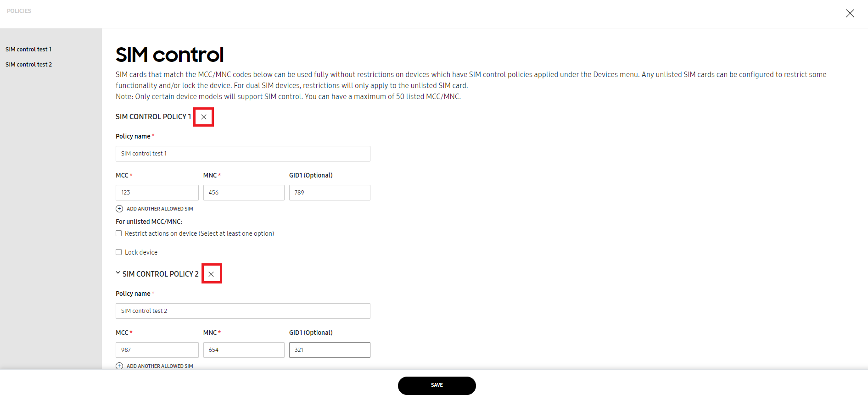Close the Policies dialog with top-right X

(850, 13)
